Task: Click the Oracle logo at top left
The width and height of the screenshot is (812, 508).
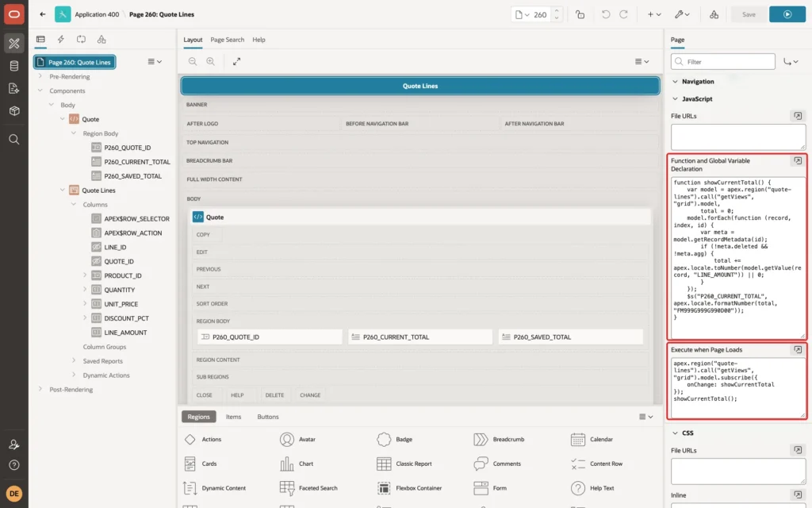Action: (x=14, y=14)
